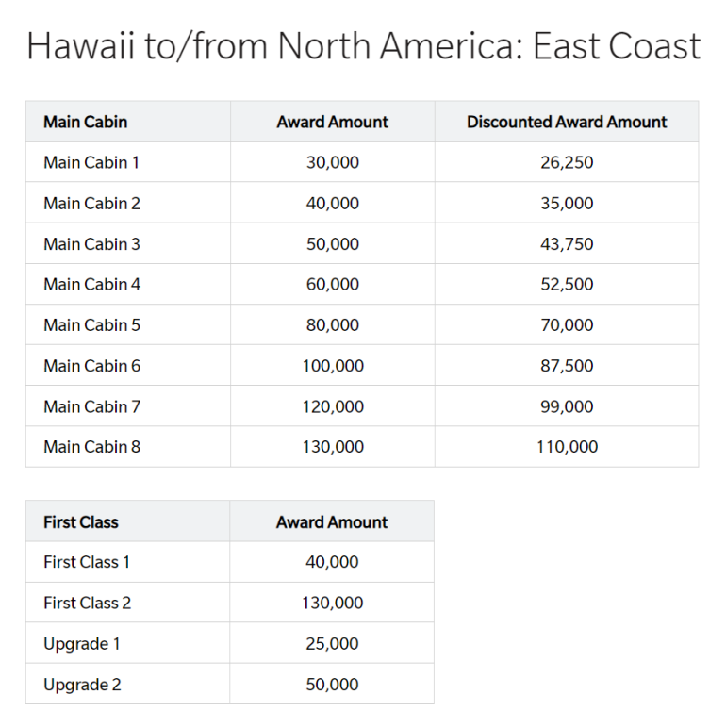This screenshot has height=728, width=726.
Task: Select the 25,000 upgrade award amount
Action: 332,644
